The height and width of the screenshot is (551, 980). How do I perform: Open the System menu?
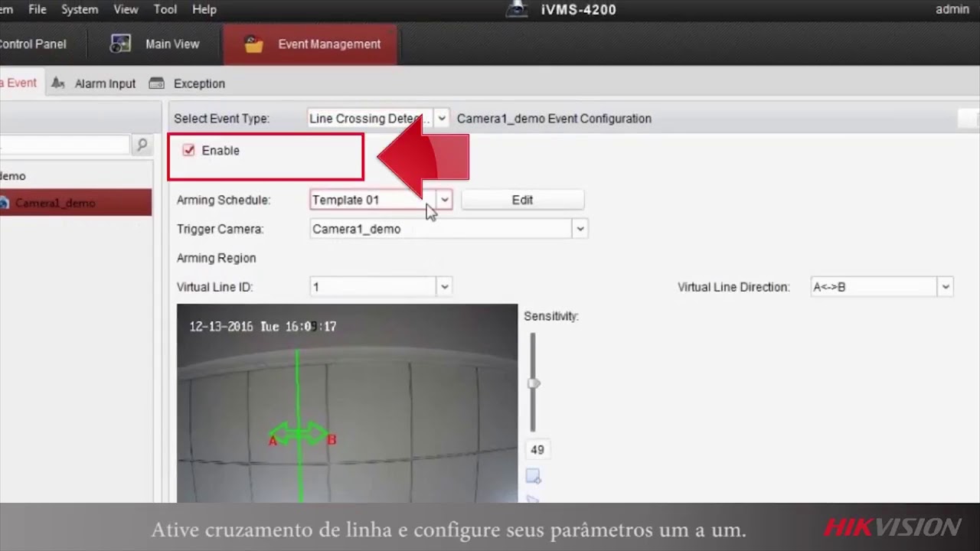click(80, 9)
